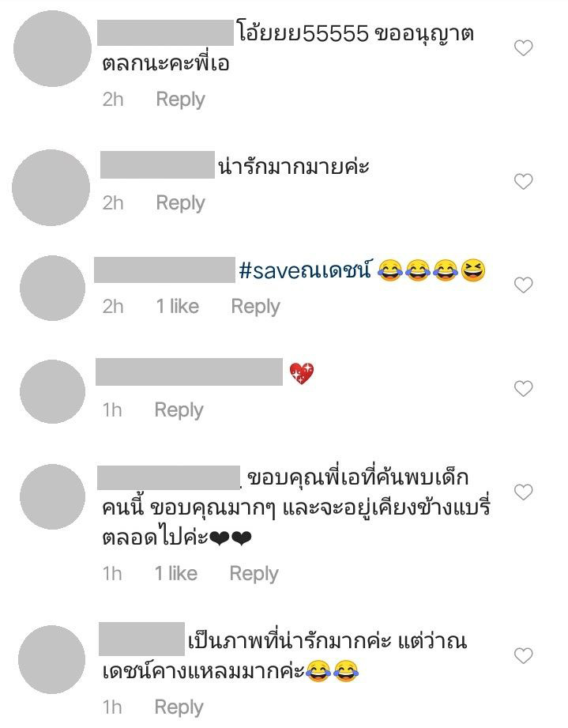Open avatar beside #saveณเดชน์ comment
The image size is (568, 728).
pyautogui.click(x=52, y=288)
